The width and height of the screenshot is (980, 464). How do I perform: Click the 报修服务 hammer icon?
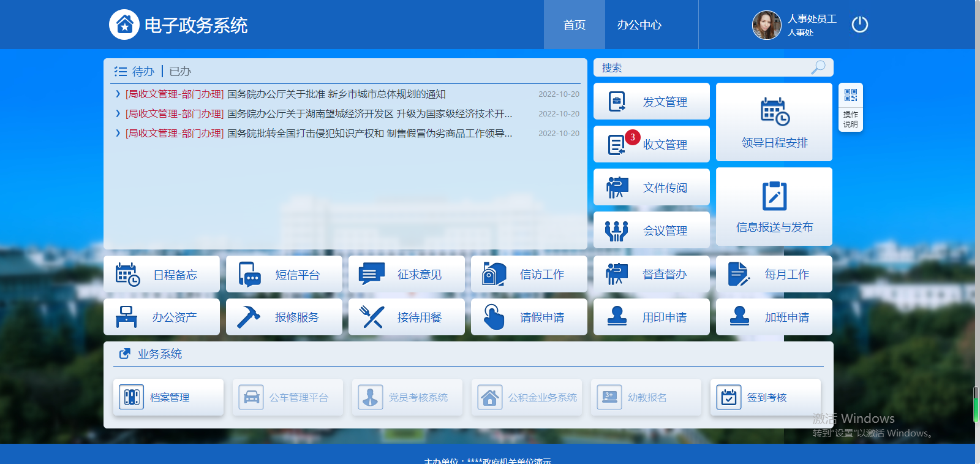coord(249,317)
